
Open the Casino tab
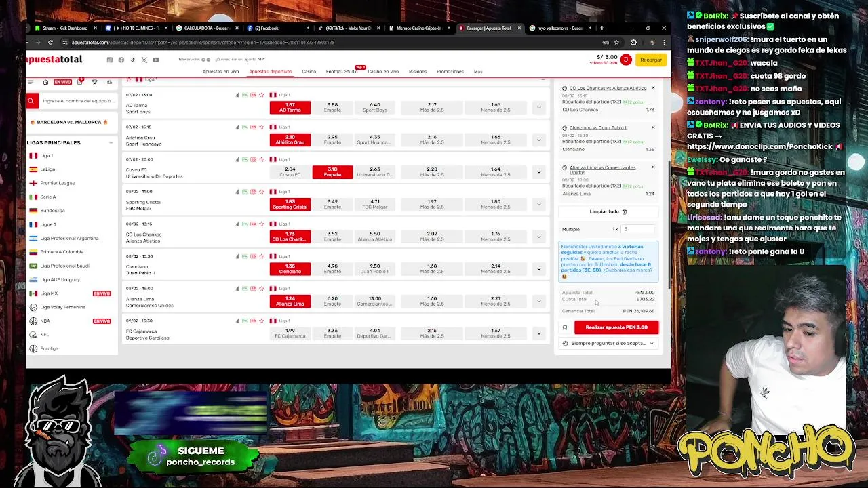[309, 71]
